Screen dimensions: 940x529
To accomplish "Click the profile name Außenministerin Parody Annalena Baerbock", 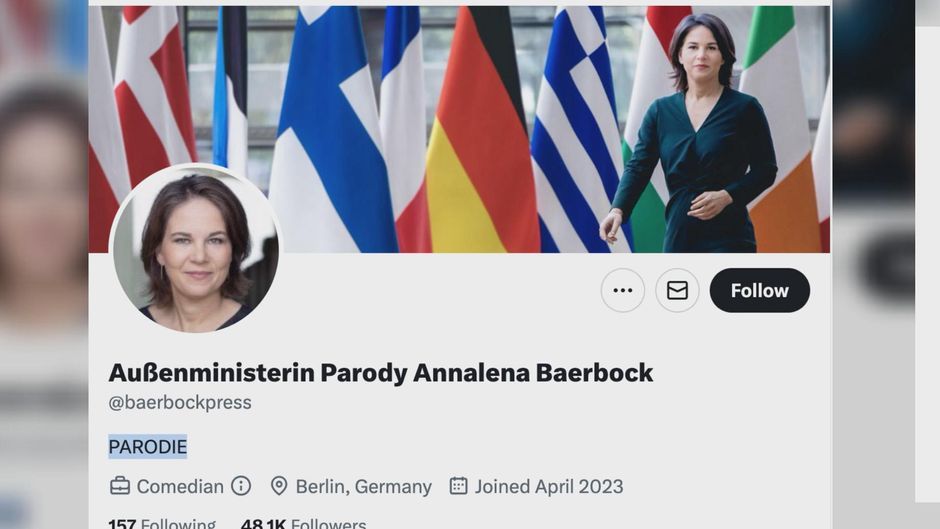I will click(x=381, y=372).
